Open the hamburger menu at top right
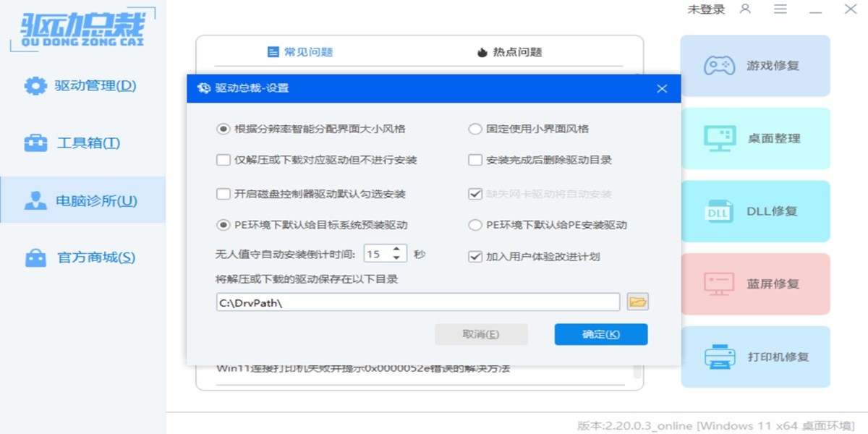Screen dimensions: 868x434 pos(781,10)
